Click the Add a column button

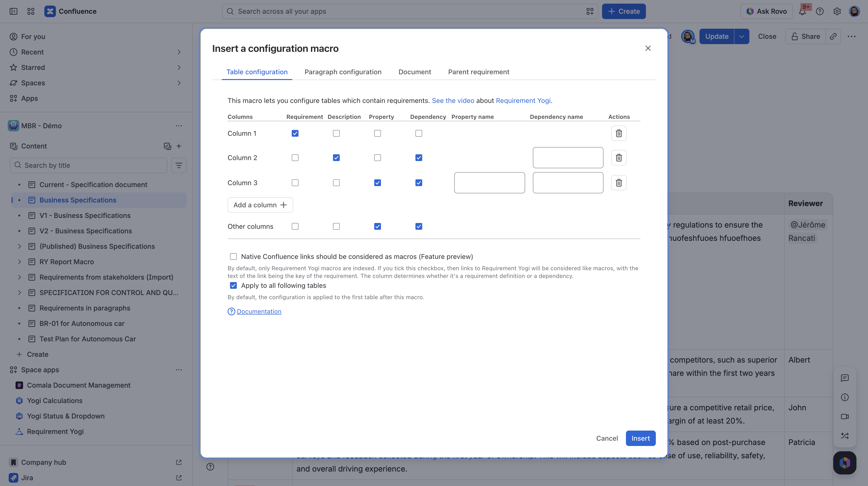(x=260, y=205)
